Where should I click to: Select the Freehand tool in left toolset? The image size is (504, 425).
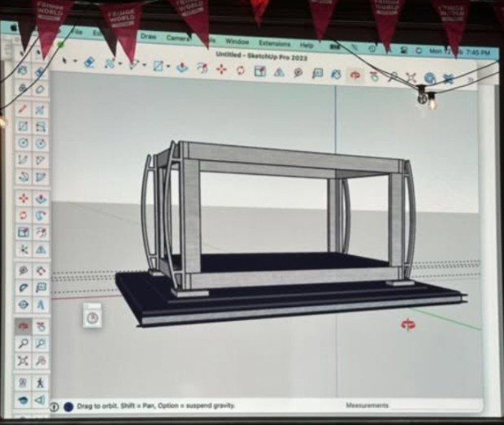click(40, 110)
